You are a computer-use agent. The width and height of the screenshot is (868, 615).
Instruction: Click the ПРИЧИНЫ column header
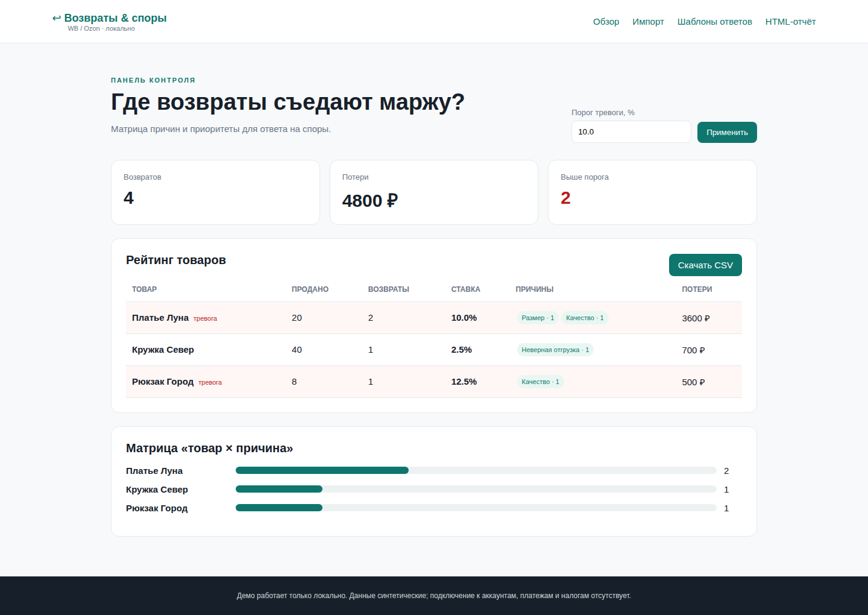[535, 289]
